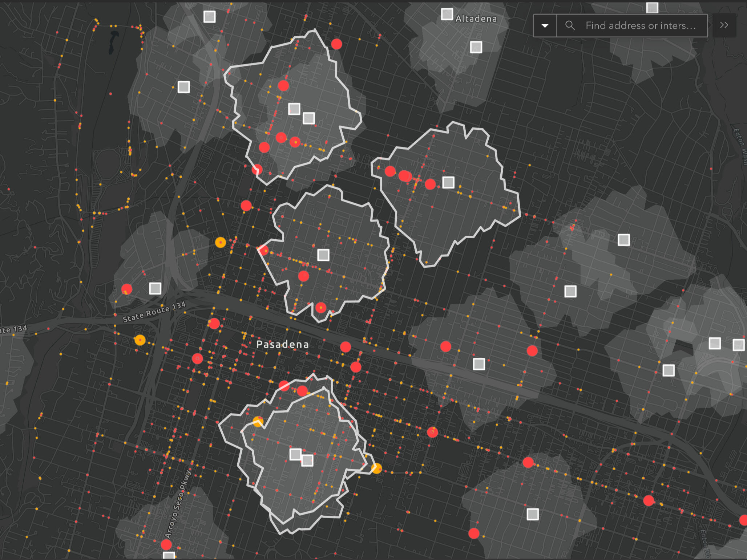The image size is (747, 560).
Task: Click the square marker right of three red circles in eastern outline
Action: (x=448, y=182)
